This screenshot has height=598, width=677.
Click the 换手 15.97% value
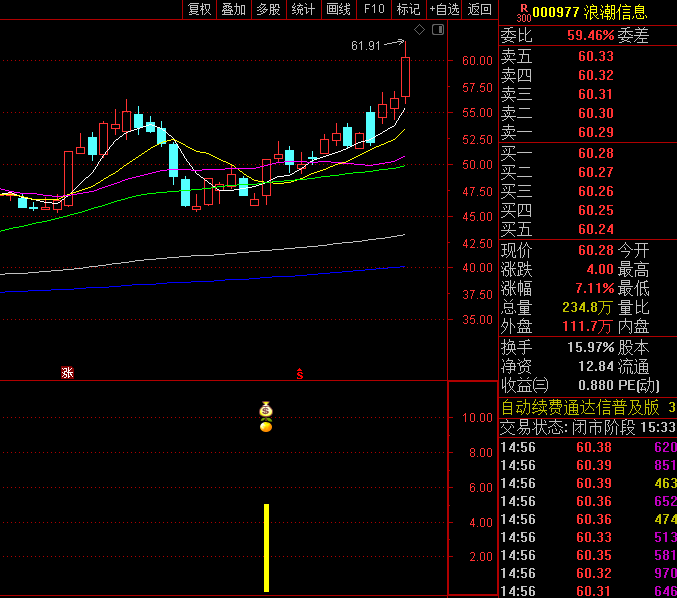tap(591, 347)
